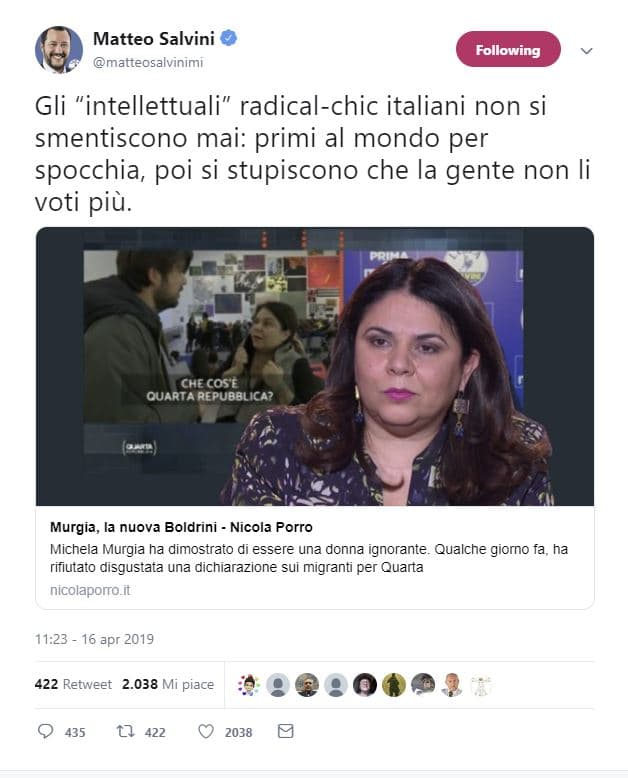Retweet using the retweet arrows icon

coord(125,731)
